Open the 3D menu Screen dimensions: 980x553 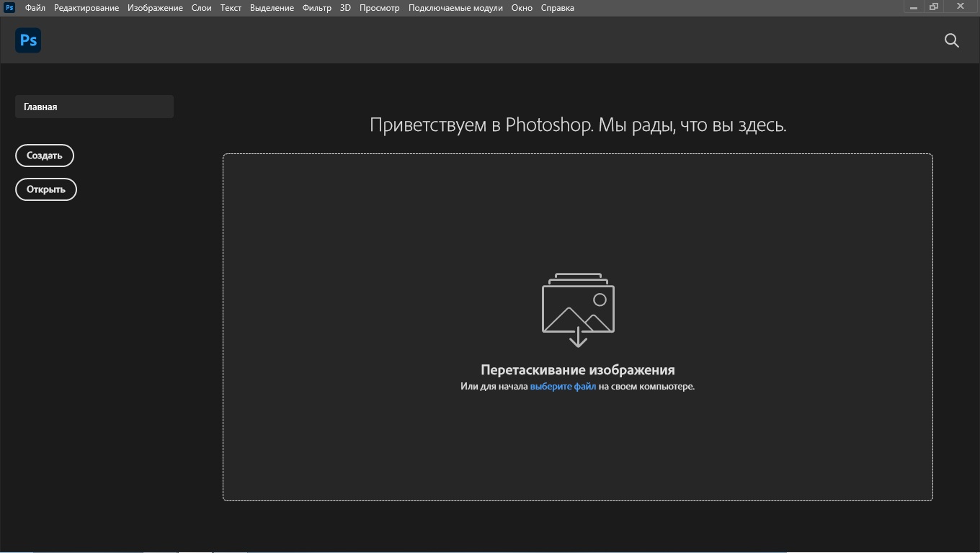[345, 8]
